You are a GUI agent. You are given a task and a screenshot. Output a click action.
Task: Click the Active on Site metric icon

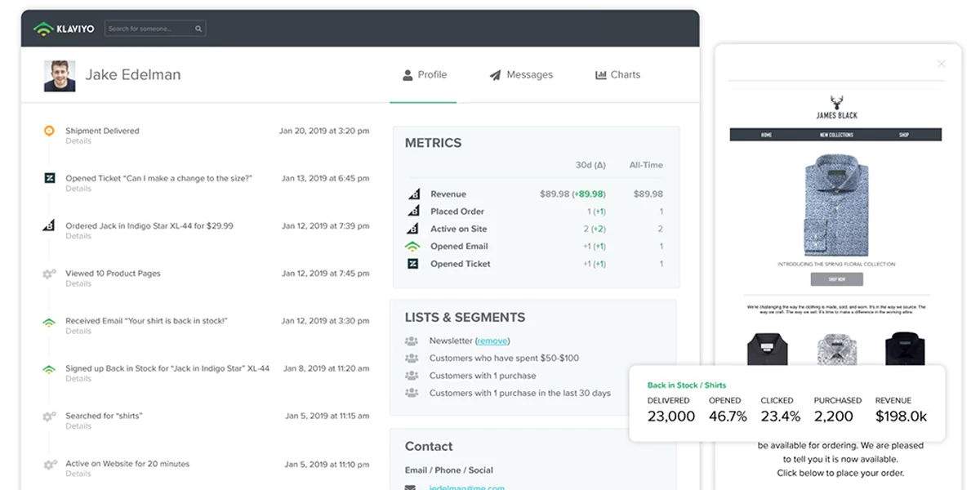pos(413,229)
